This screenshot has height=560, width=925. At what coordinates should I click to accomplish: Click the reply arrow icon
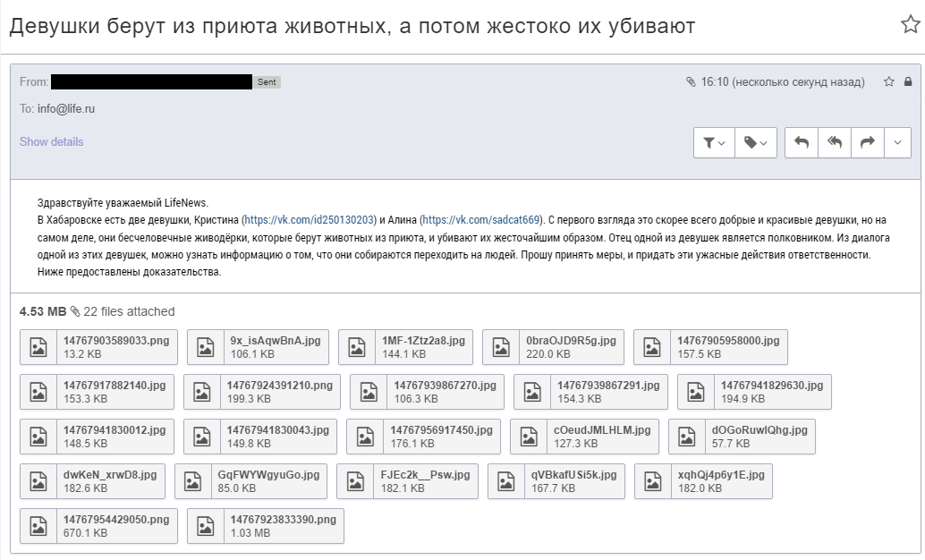(x=802, y=142)
